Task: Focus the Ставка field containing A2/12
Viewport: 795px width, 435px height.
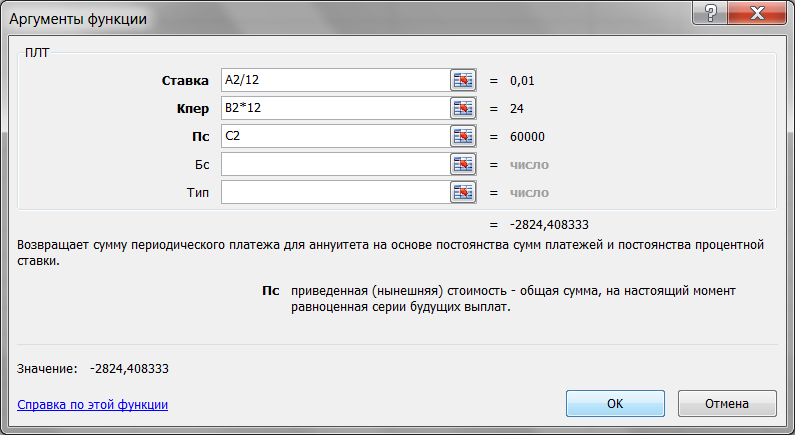Action: [x=335, y=80]
